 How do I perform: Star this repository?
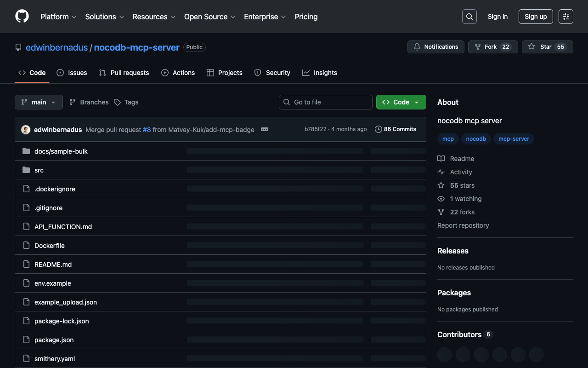(547, 47)
